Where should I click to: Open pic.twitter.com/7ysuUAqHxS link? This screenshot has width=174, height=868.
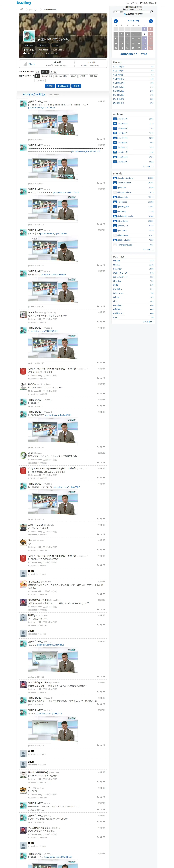(54, 233)
